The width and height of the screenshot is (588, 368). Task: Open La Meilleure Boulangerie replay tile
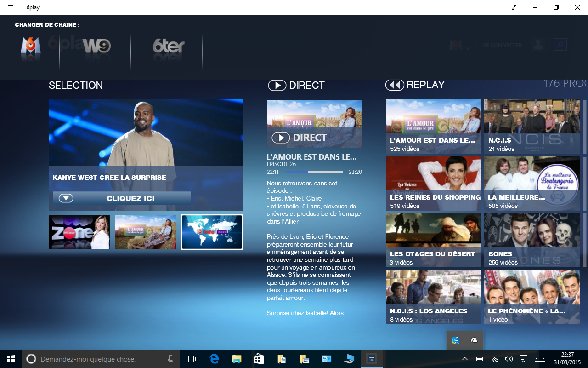[532, 184]
